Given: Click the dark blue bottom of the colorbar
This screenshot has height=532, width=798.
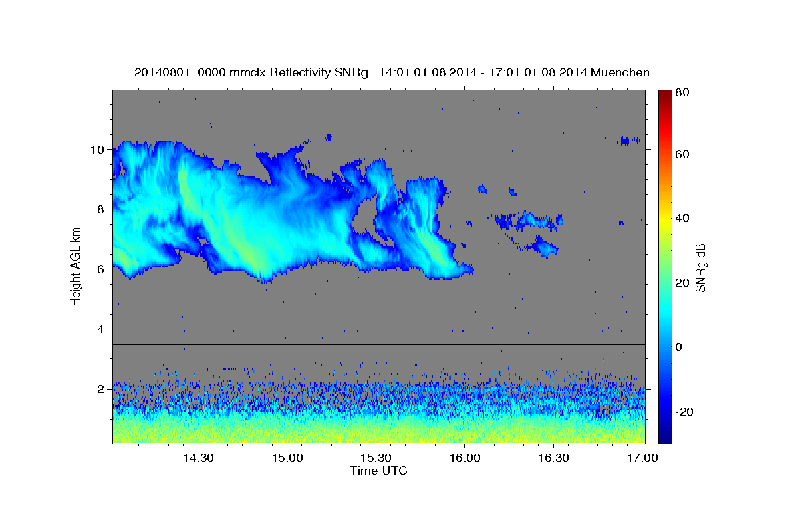Looking at the screenshot, I should (664, 438).
